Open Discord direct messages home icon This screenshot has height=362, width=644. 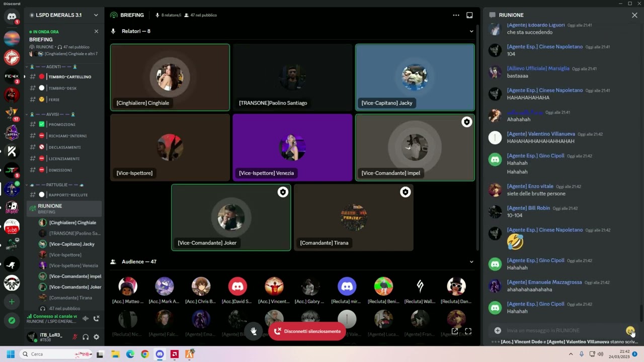pos(12,17)
